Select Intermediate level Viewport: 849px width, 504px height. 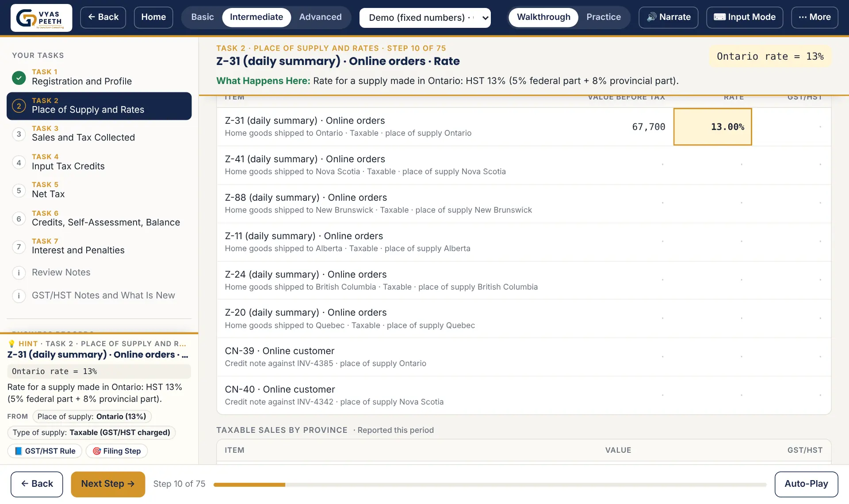(256, 17)
